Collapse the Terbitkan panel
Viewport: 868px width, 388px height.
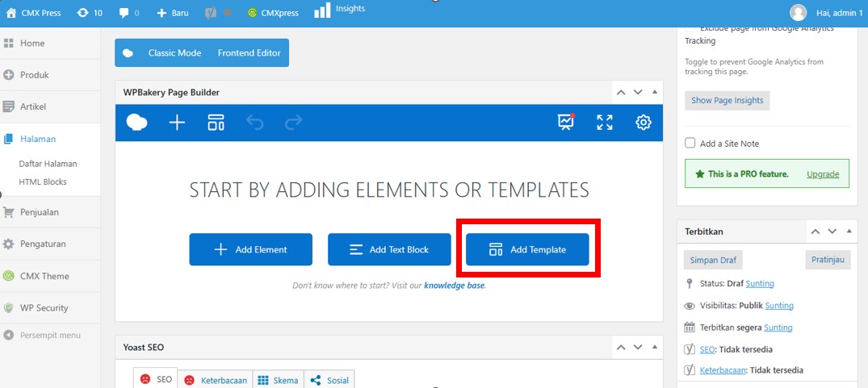point(849,232)
